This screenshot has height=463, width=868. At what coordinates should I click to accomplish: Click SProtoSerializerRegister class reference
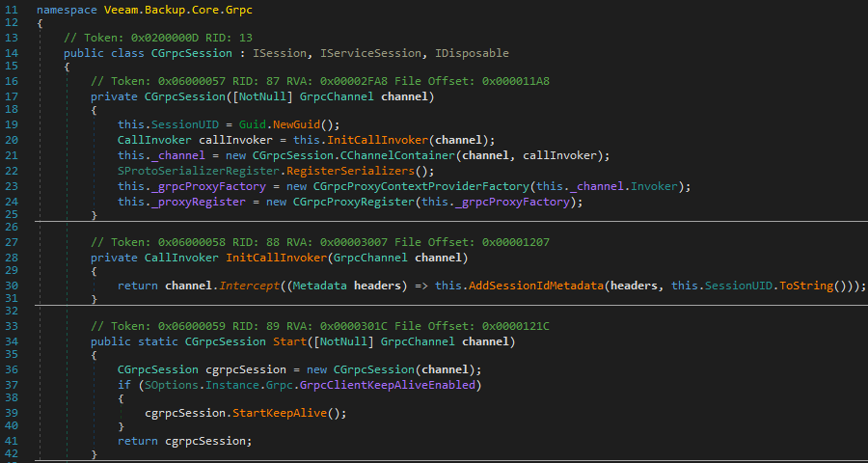(198, 170)
